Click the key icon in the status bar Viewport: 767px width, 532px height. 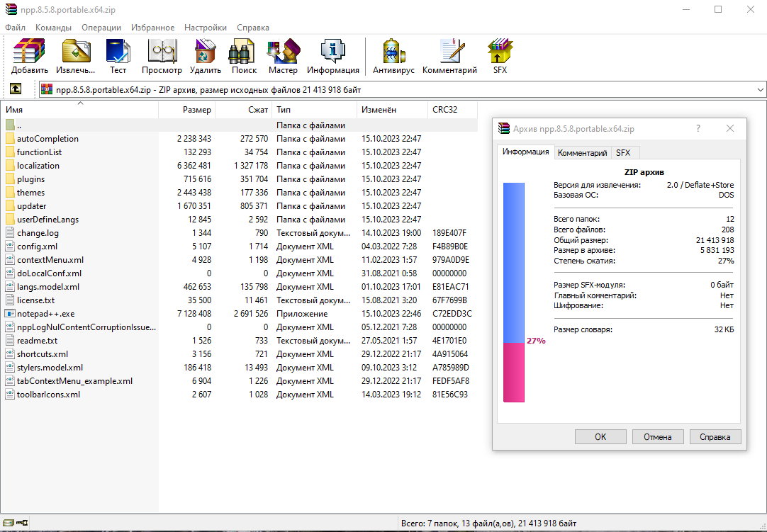(x=22, y=523)
